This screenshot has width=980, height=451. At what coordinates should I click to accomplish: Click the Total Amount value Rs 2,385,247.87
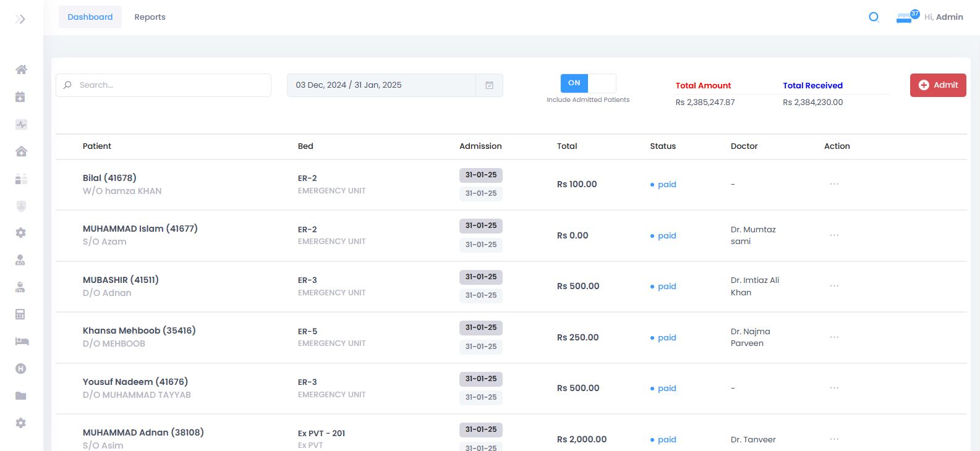705,103
